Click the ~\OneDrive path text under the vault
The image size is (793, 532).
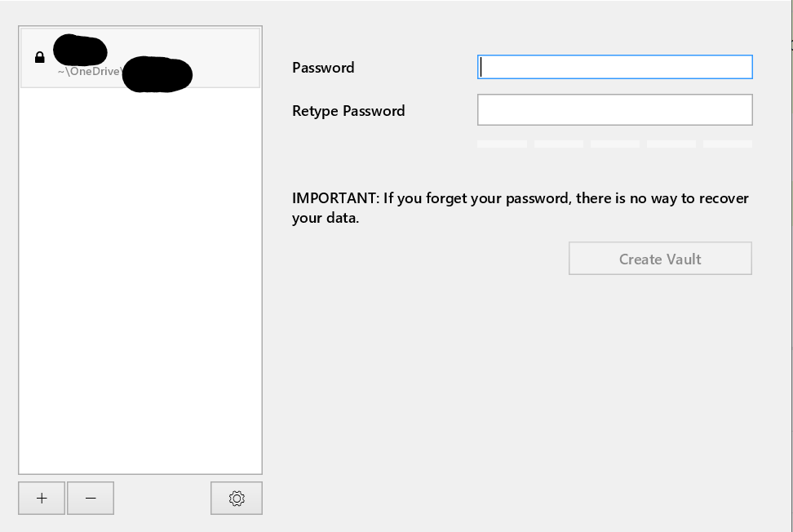point(89,71)
